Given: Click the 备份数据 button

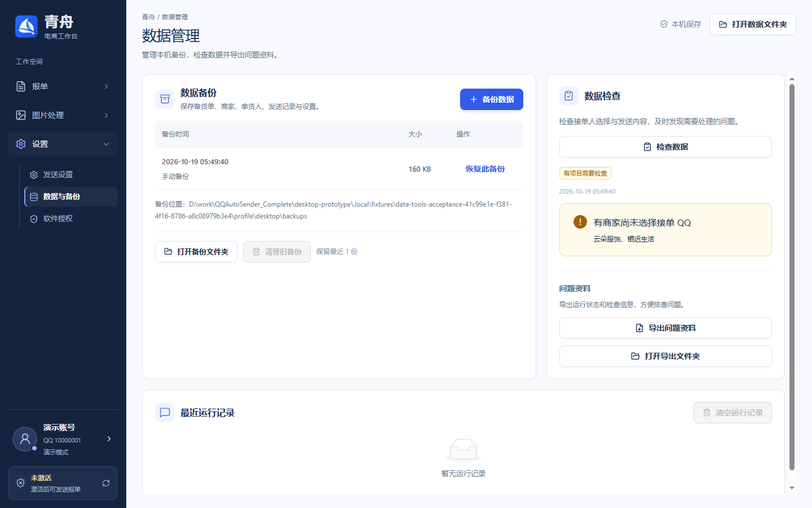Looking at the screenshot, I should (492, 99).
